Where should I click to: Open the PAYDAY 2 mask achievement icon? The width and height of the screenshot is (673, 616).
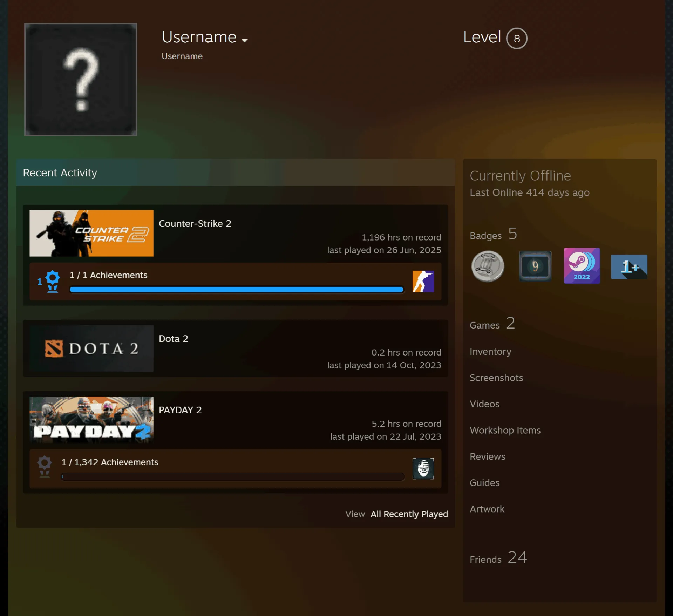[x=423, y=468]
